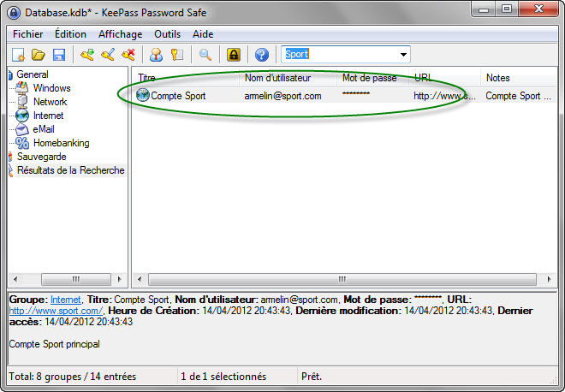Screen dimensions: 565x392
Task: Select the Windows group label
Action: tap(52, 88)
